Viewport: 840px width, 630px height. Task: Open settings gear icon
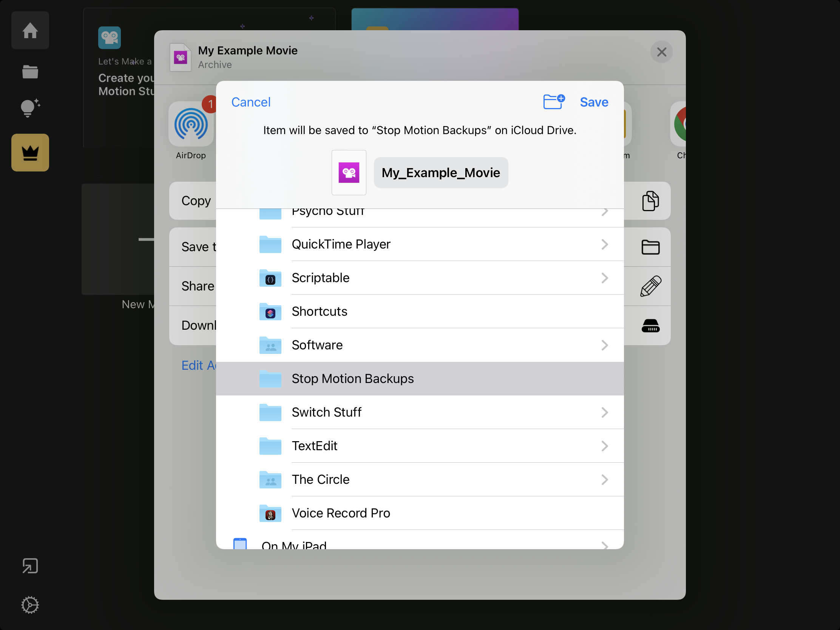coord(30,605)
